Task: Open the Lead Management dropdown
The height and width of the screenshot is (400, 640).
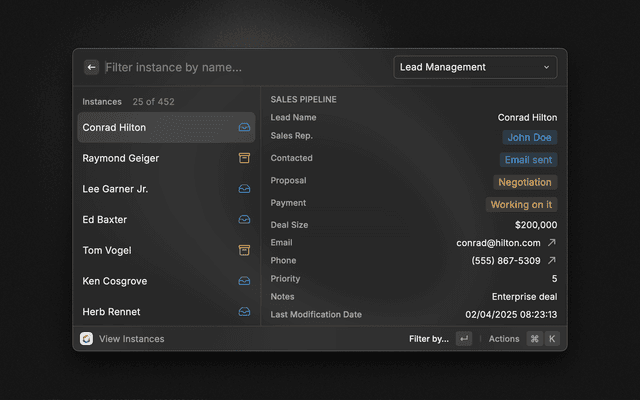Action: point(475,67)
